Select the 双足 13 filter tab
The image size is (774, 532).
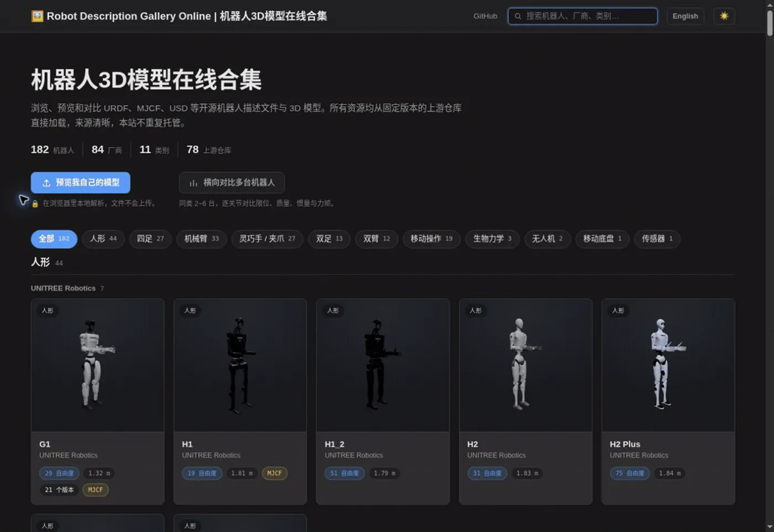pyautogui.click(x=329, y=239)
